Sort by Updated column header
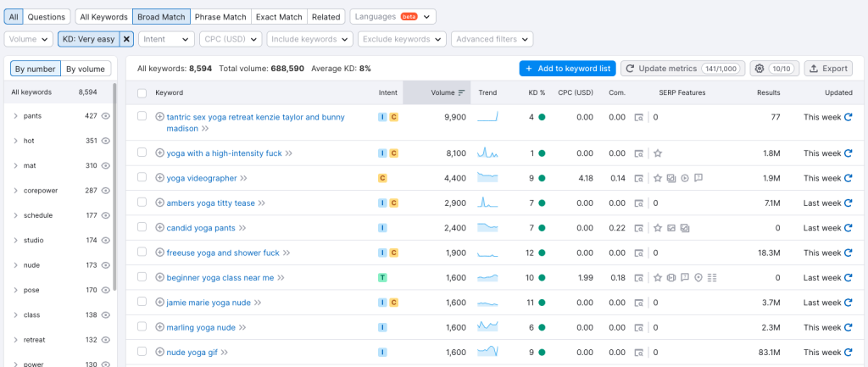The image size is (868, 367). [x=838, y=93]
